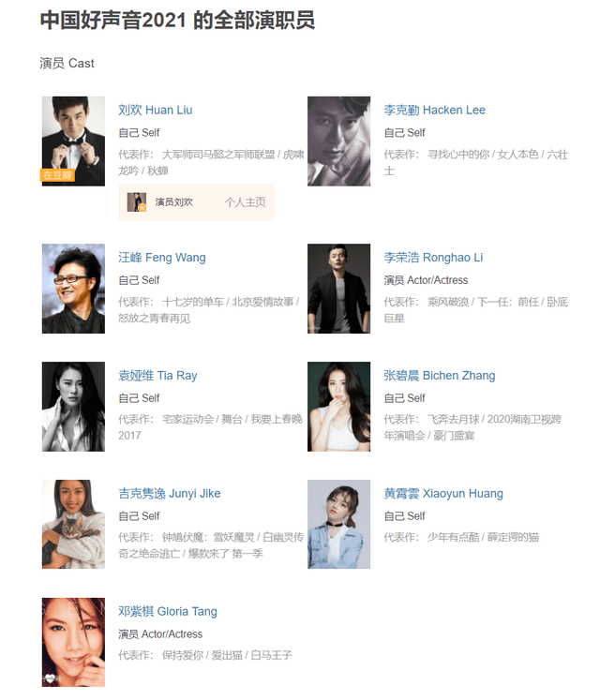Click Hacken Lee's name link

(x=434, y=111)
